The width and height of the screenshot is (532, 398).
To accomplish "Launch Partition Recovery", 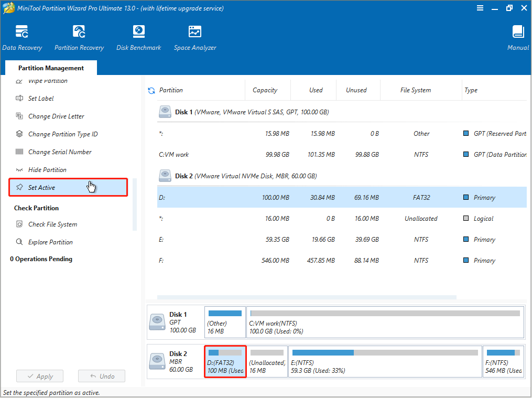I will (79, 37).
